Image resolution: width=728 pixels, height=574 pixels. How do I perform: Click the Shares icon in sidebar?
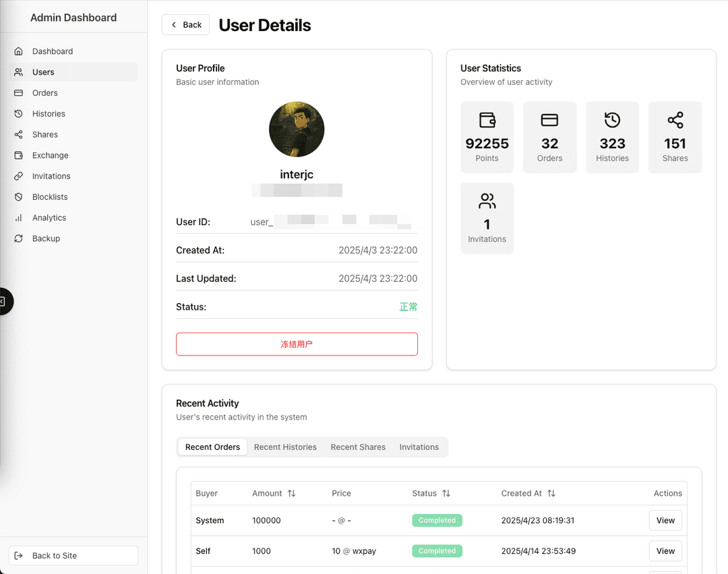pos(19,135)
